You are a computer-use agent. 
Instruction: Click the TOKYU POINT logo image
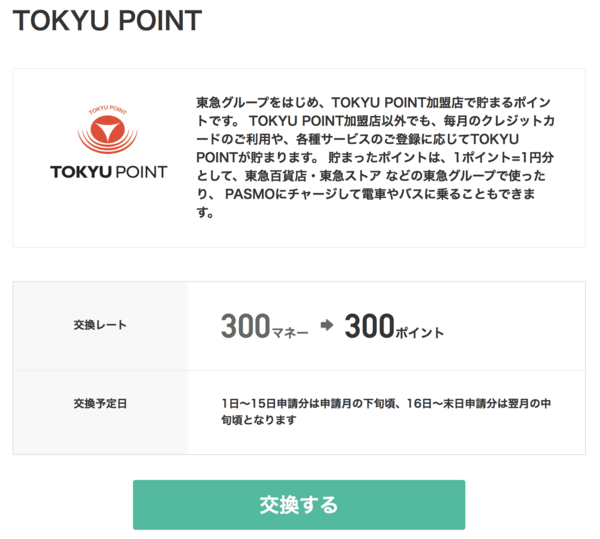pos(109,142)
